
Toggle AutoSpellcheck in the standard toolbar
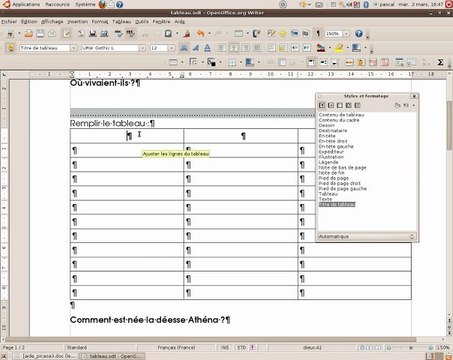point(130,33)
